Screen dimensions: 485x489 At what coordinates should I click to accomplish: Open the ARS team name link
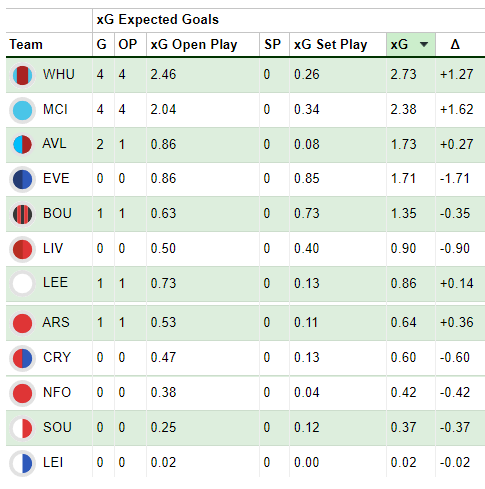[x=56, y=322]
